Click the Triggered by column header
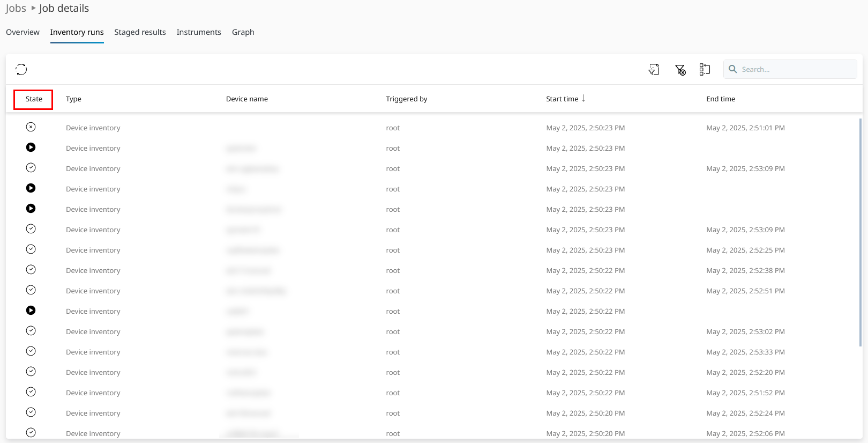This screenshot has width=868, height=443. (x=406, y=99)
